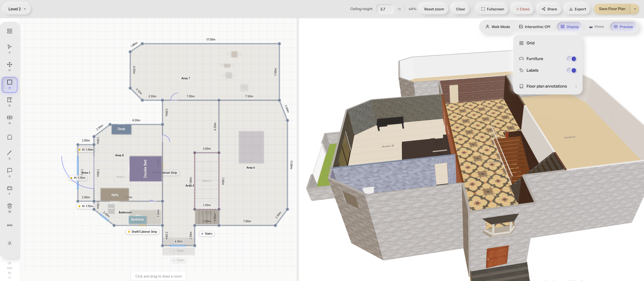
Task: Click the Clear button
Action: 461,9
